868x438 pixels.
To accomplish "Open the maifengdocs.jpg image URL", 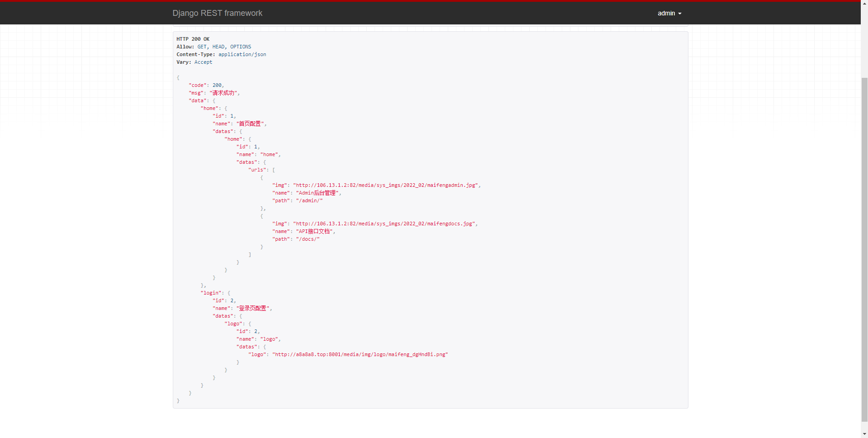I will pyautogui.click(x=384, y=224).
